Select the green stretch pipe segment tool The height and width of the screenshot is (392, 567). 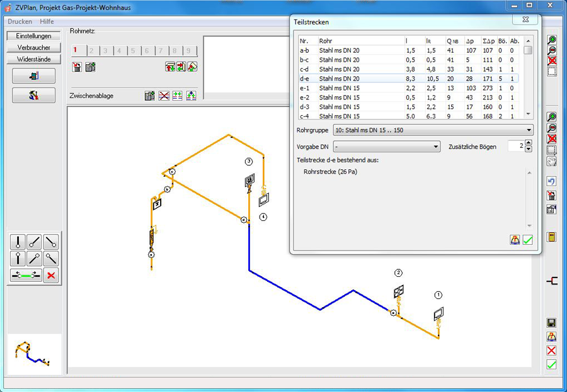tap(26, 275)
